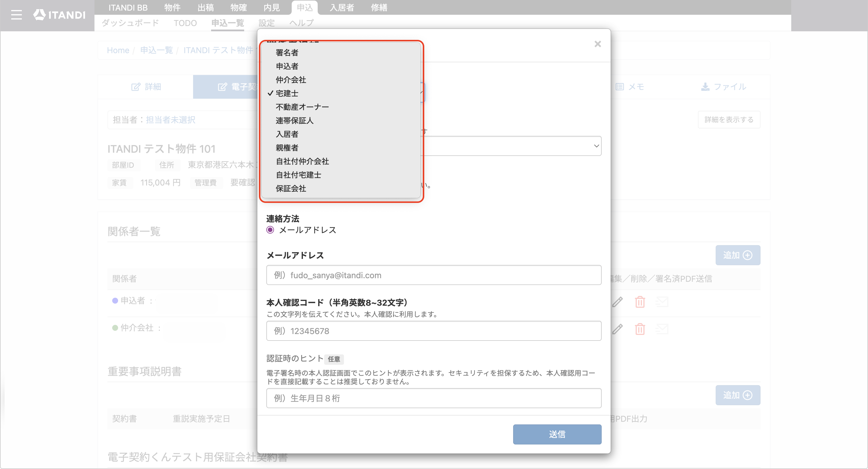Switch to the 詳細 tab
The image size is (868, 469).
click(x=146, y=87)
